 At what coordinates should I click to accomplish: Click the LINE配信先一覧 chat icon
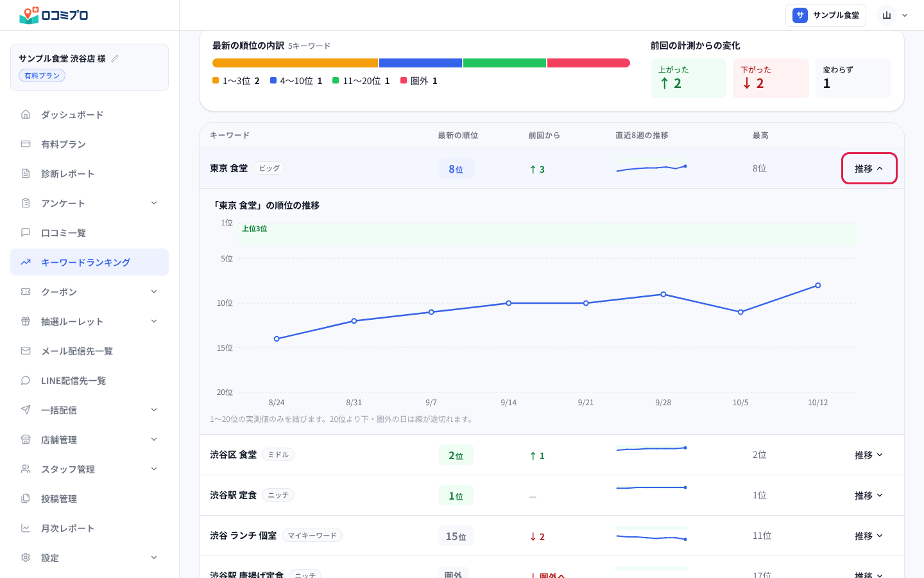coord(26,380)
